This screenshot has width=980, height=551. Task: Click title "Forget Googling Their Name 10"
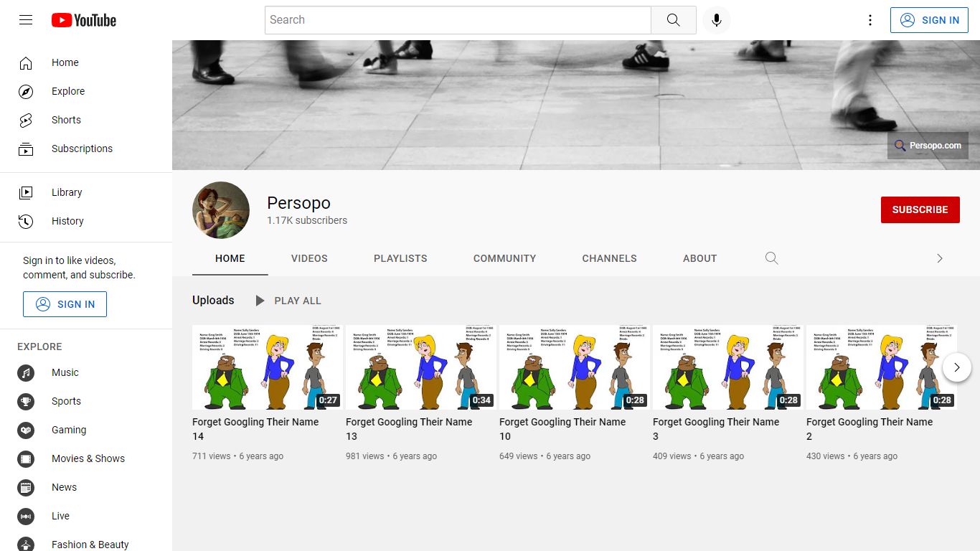[x=562, y=429]
